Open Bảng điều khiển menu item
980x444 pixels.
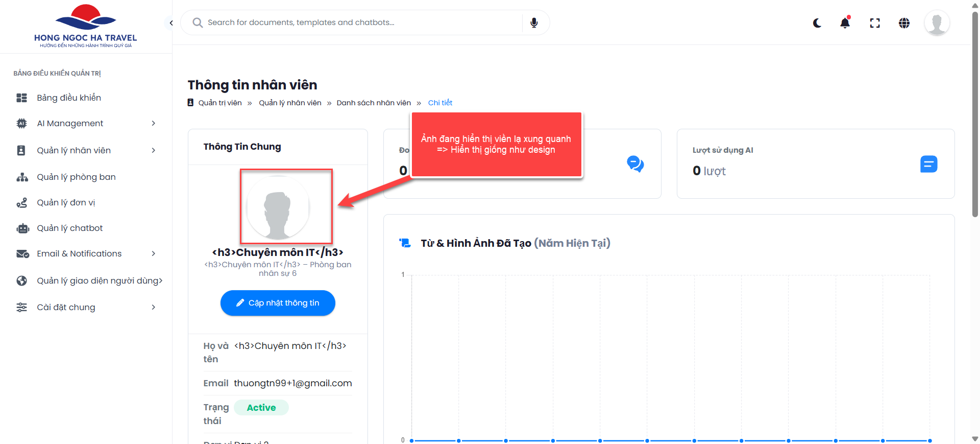[69, 98]
